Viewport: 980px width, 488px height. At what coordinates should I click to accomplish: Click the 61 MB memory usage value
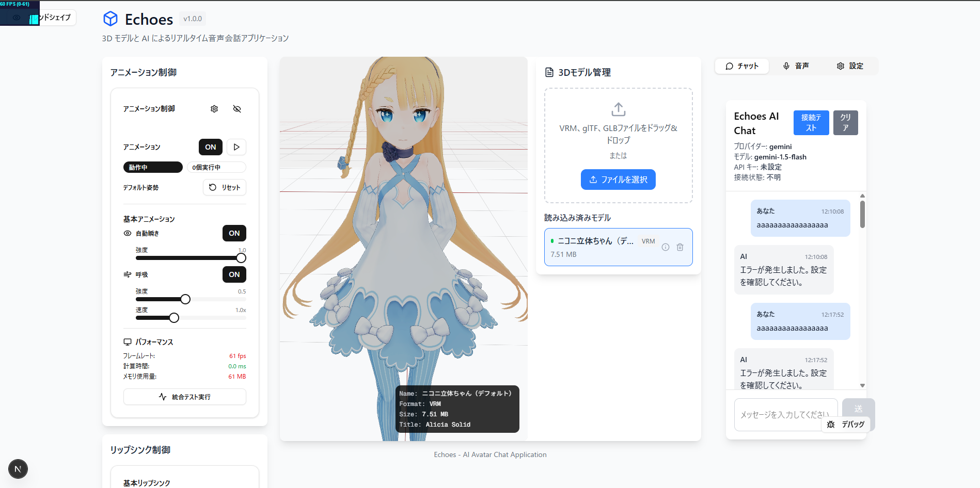(x=237, y=377)
